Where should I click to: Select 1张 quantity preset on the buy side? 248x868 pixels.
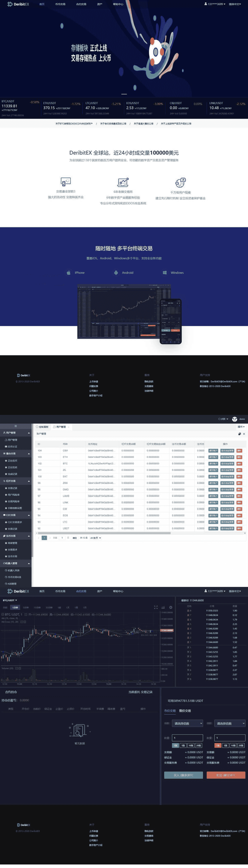pos(175,745)
